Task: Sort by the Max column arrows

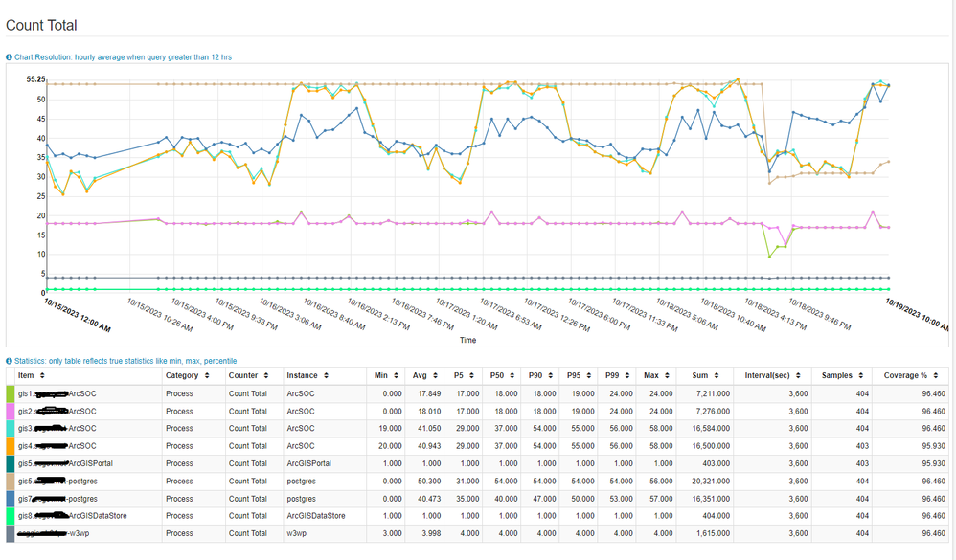Action: [x=666, y=376]
